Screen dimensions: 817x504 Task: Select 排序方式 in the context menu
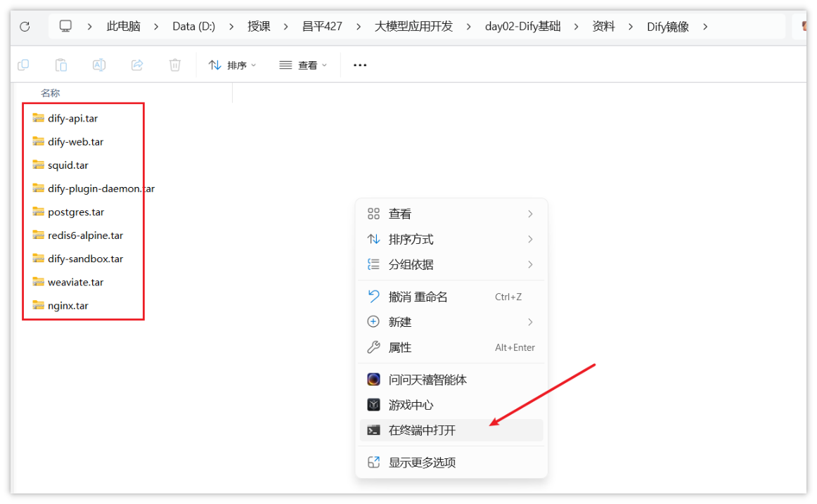tap(451, 239)
